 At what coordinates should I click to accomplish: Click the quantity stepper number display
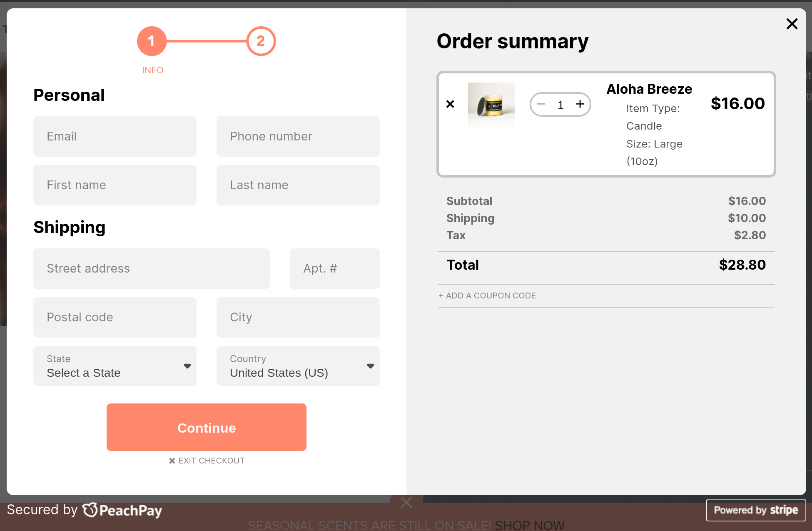pos(559,105)
